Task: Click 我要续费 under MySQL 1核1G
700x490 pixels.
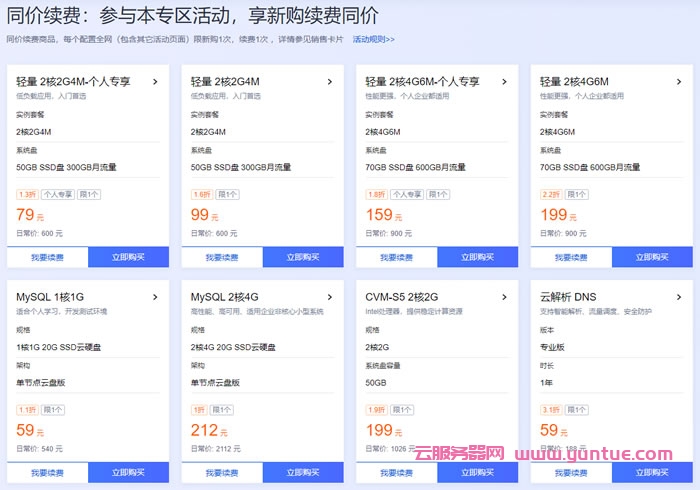Action: pos(47,473)
